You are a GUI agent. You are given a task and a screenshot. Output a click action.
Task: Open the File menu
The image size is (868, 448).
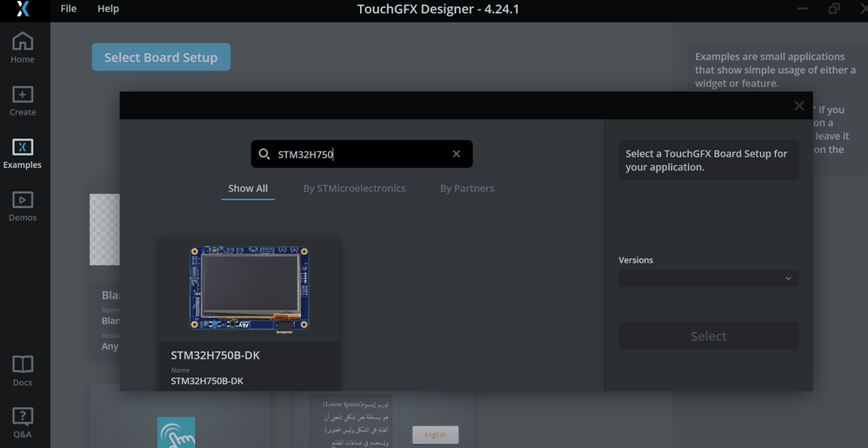pos(69,9)
